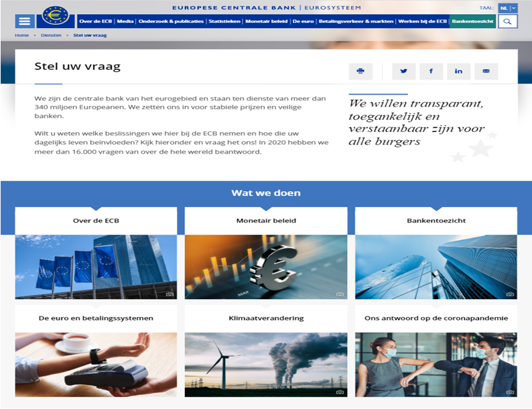Select the Monetair beleid euro image card
The width and height of the screenshot is (532, 409).
266,266
